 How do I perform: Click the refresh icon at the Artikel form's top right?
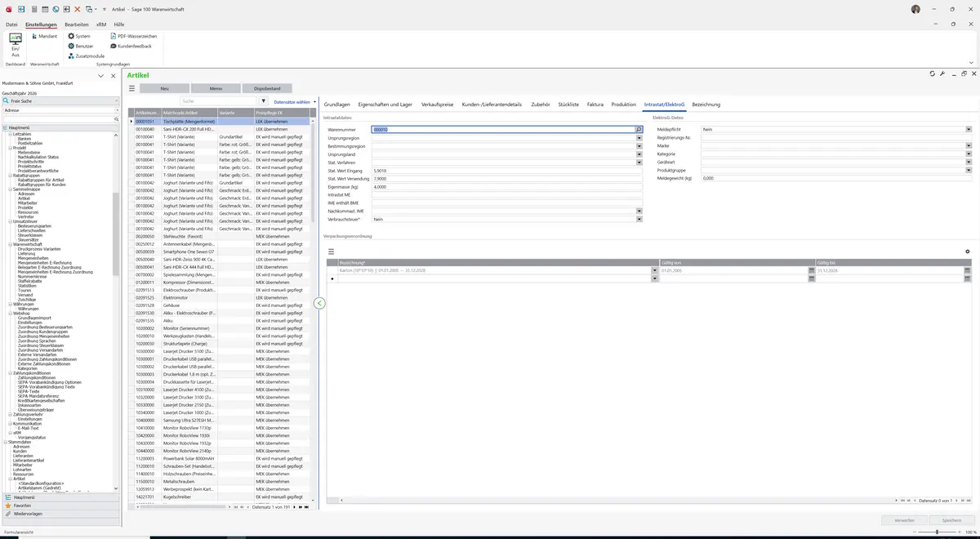(933, 73)
